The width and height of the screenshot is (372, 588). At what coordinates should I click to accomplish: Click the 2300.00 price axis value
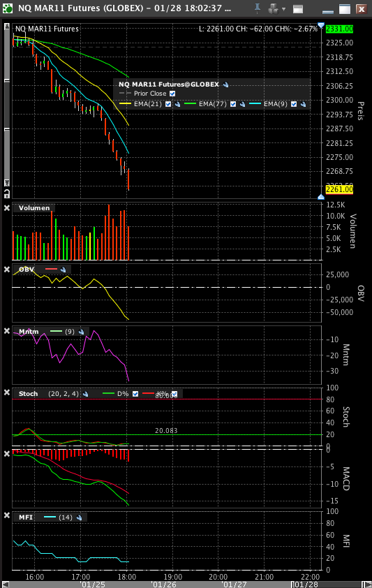(339, 100)
